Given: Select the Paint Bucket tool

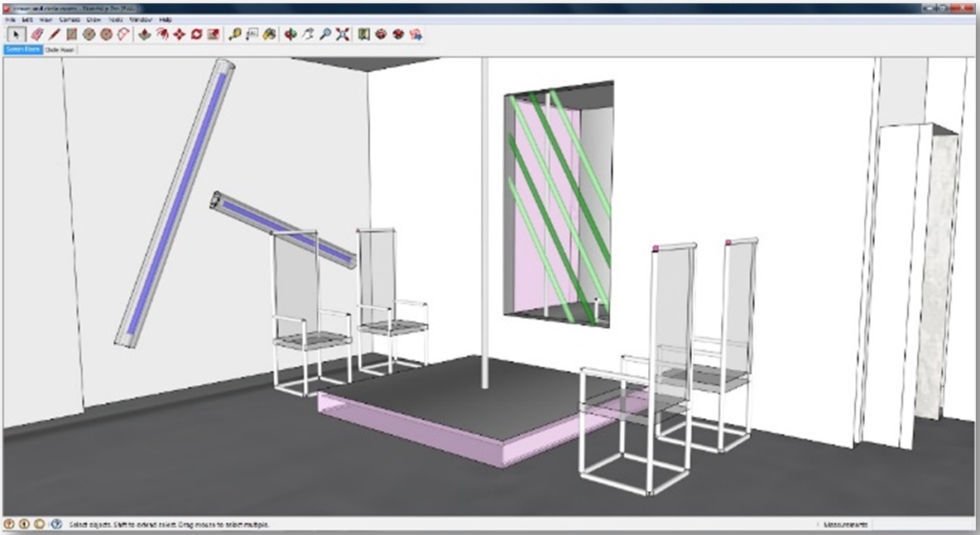Looking at the screenshot, I should [269, 35].
